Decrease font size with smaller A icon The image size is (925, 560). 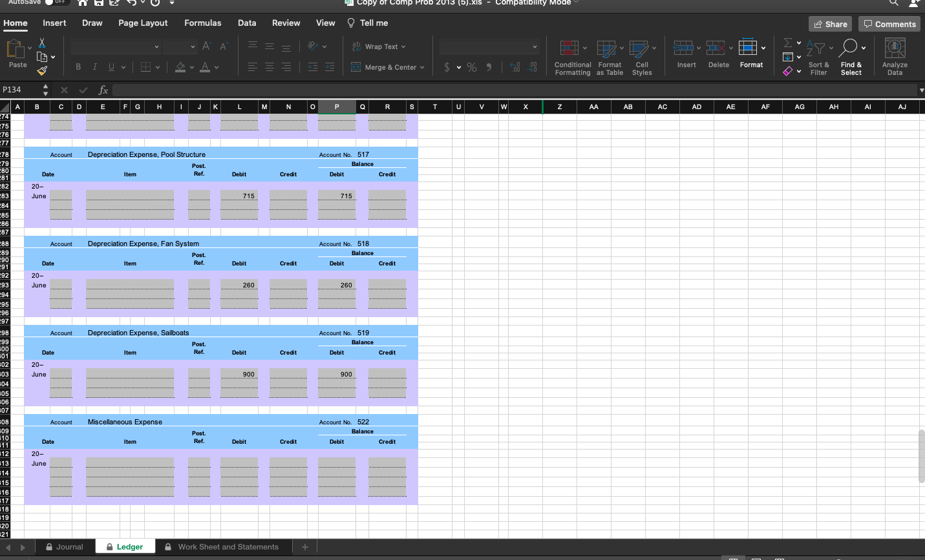coord(224,47)
